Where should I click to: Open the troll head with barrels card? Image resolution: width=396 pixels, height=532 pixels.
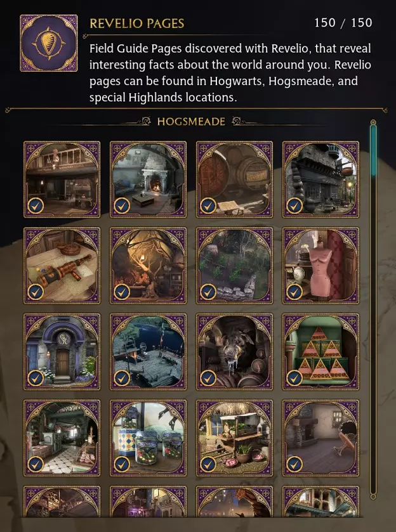pos(234,352)
